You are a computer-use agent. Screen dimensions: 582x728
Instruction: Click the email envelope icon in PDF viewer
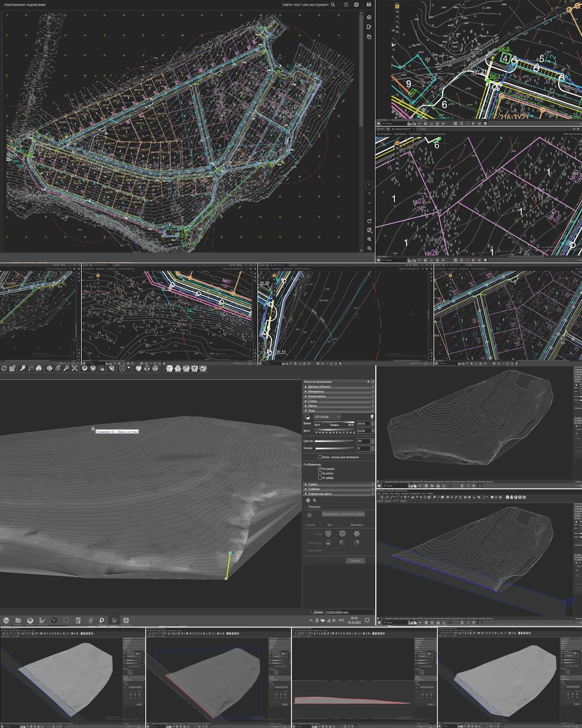pos(369,5)
